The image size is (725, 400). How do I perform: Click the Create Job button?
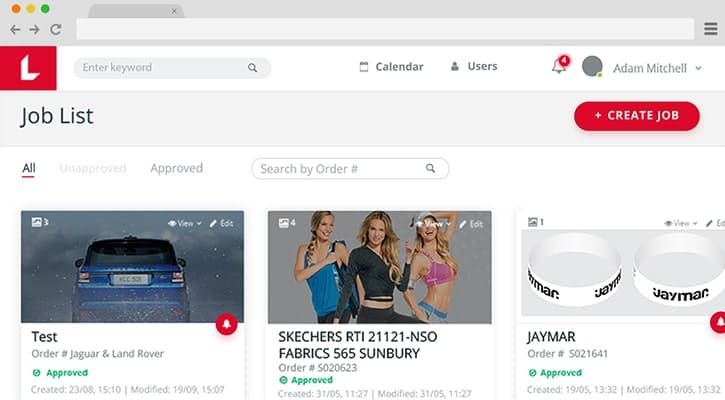(637, 116)
